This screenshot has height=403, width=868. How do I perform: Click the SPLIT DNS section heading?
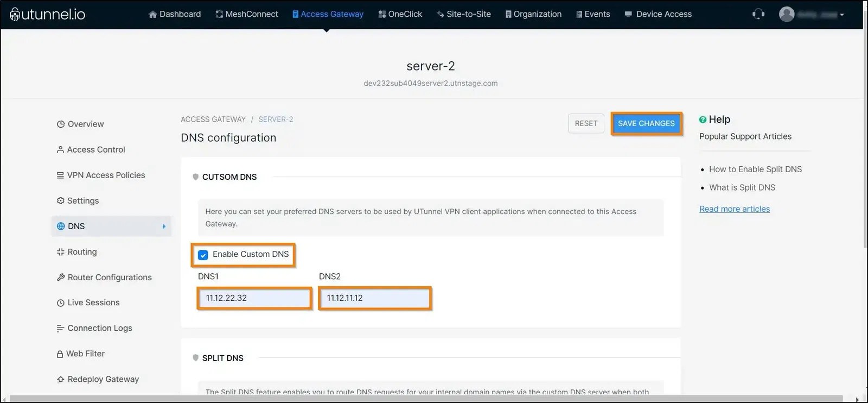(x=223, y=358)
